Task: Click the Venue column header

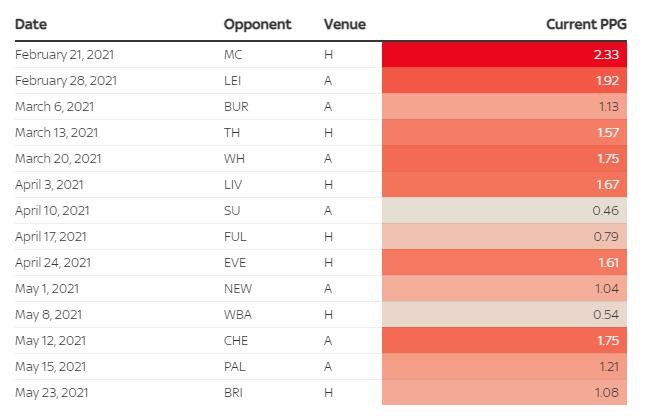Action: tap(345, 23)
